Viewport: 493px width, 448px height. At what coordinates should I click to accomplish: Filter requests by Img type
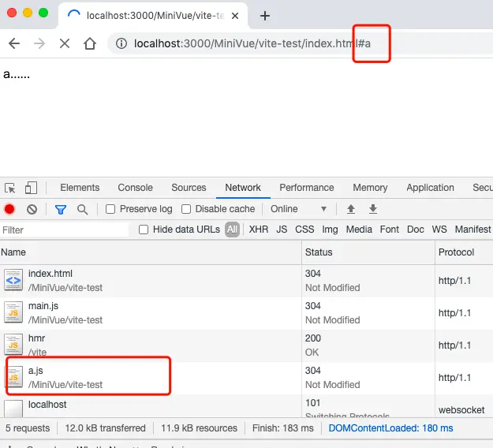coord(330,230)
